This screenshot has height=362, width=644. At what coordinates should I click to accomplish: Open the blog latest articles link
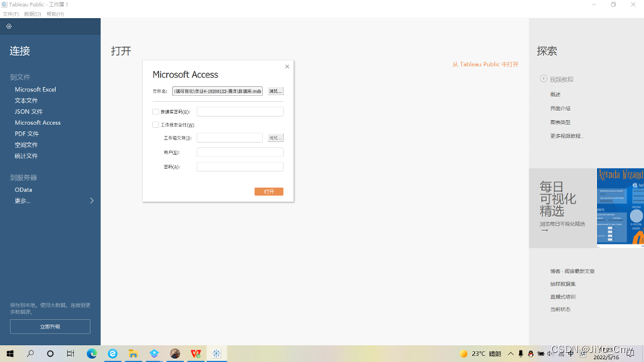(572, 271)
